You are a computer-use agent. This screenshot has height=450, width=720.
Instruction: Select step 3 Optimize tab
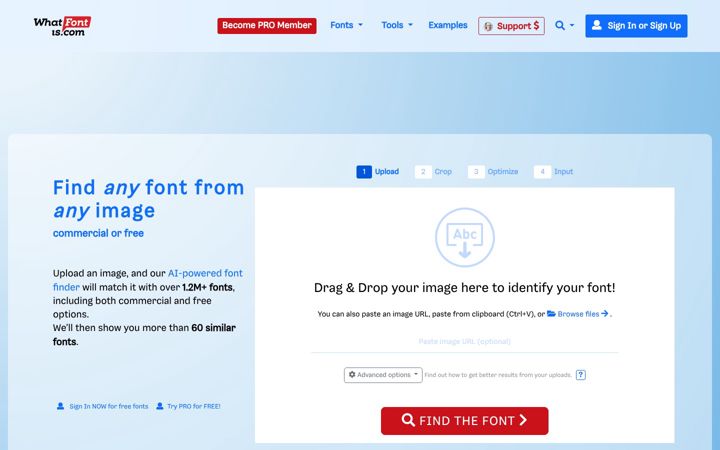coord(493,172)
